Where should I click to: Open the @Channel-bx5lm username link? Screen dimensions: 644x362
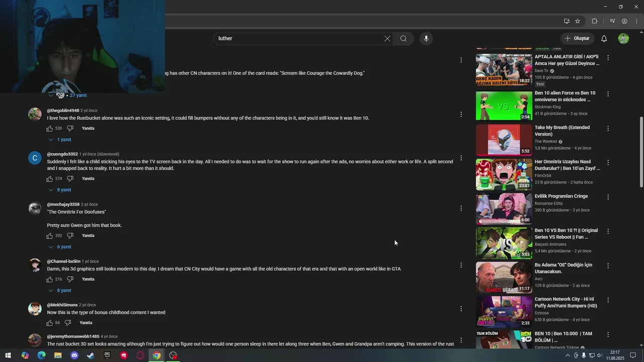(x=63, y=261)
